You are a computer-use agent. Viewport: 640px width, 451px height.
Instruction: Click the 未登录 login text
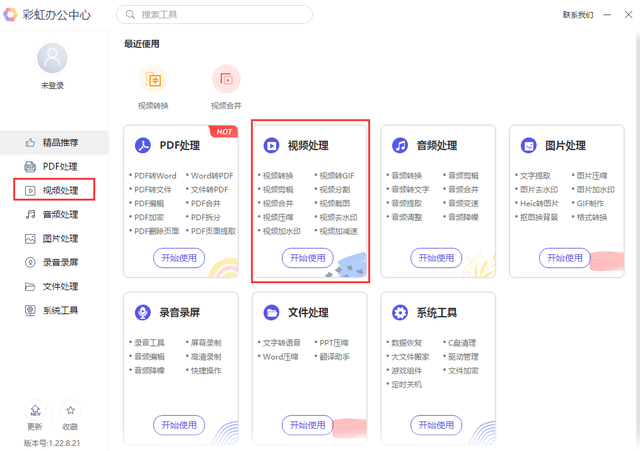click(52, 86)
